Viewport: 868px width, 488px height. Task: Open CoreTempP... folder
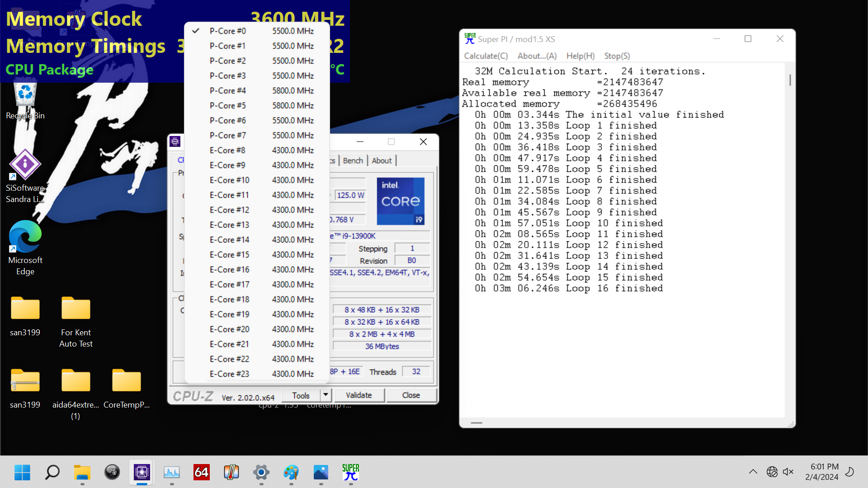pos(127,389)
